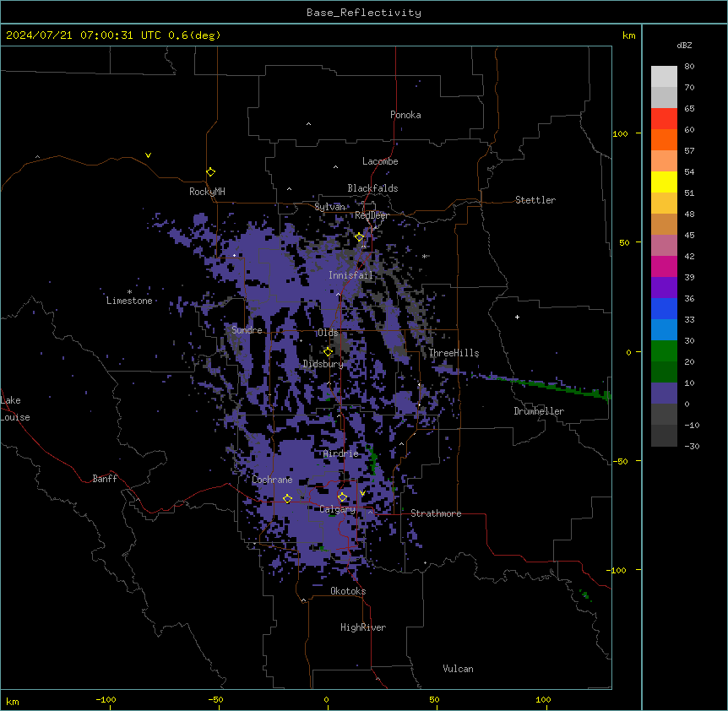Click the Airdrie label

pyautogui.click(x=341, y=453)
